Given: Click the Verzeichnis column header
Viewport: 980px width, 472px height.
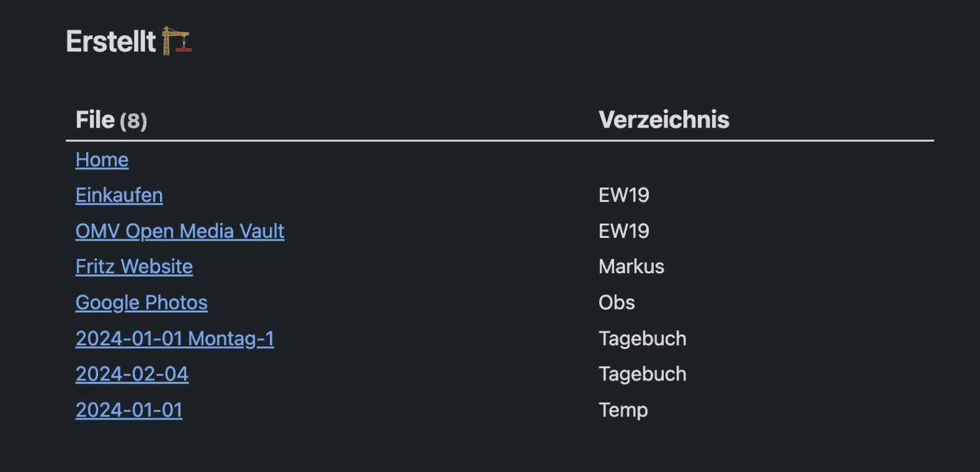Looking at the screenshot, I should tap(664, 120).
